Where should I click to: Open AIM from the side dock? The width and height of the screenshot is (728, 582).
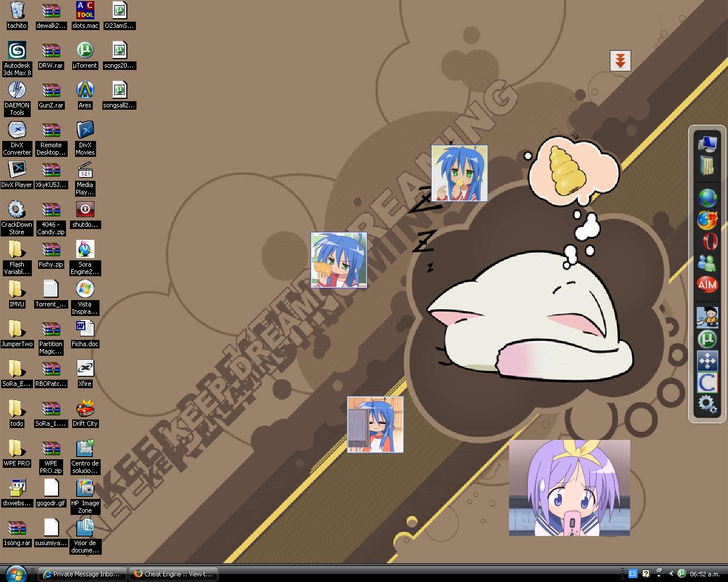tap(708, 285)
